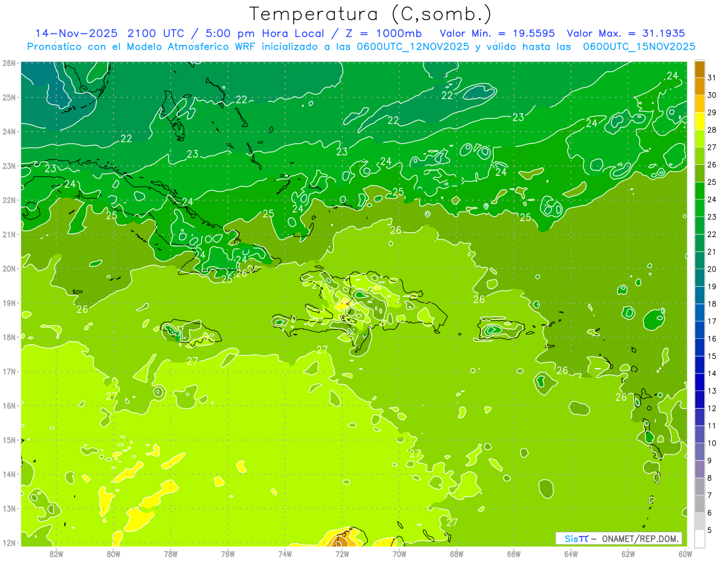Click the blue 'SisPI' logo text

(576, 538)
